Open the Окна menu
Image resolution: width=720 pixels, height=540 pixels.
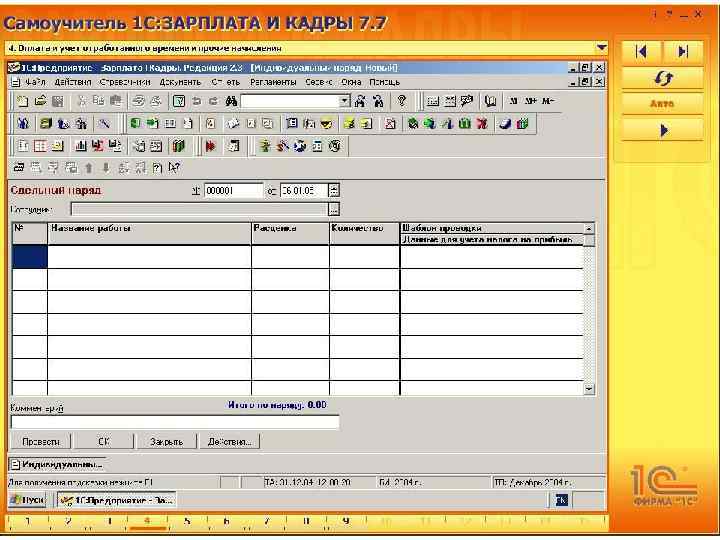(x=351, y=83)
